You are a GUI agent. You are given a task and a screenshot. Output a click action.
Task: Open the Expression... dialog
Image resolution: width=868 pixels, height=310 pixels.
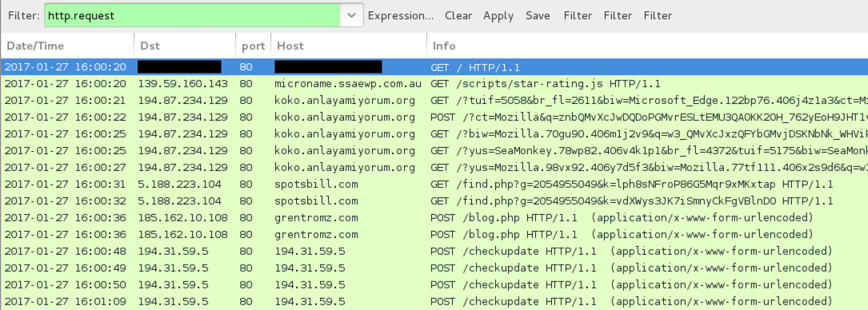[401, 15]
